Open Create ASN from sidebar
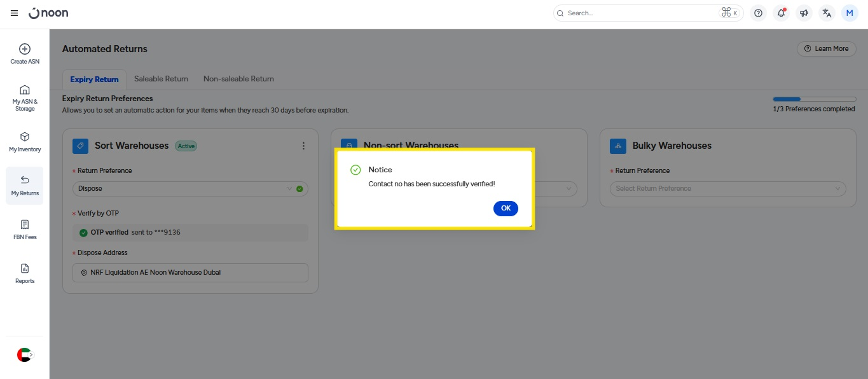This screenshot has width=868, height=379. point(25,54)
